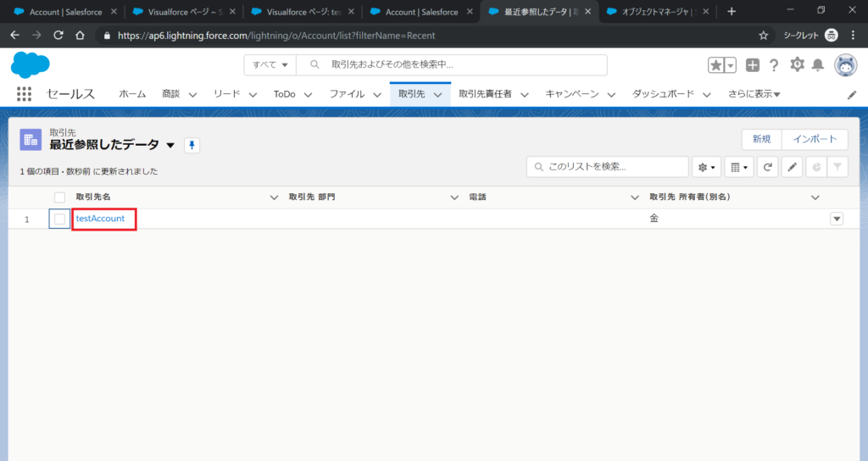868x461 pixels.
Task: Open the すべて search scope dropdown
Action: (271, 65)
